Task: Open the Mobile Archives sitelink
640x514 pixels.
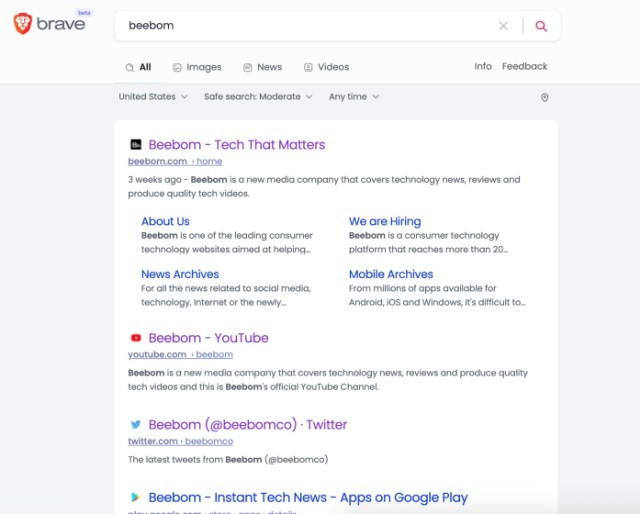Action: pyautogui.click(x=391, y=274)
